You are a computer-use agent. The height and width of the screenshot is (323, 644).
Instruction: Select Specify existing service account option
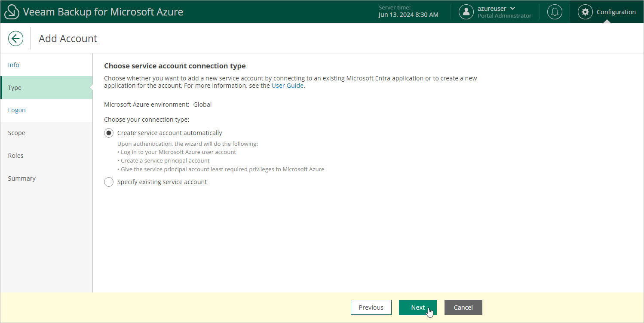pyautogui.click(x=109, y=182)
